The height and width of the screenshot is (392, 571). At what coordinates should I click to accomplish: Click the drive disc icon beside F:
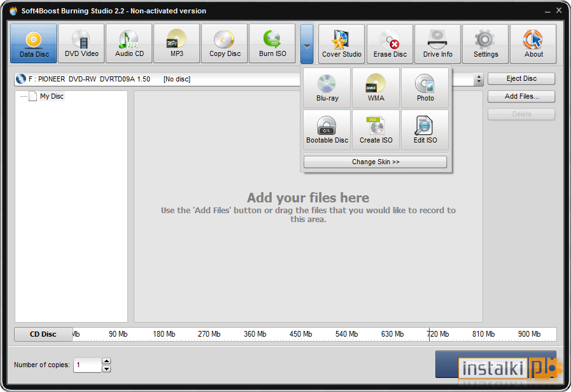(21, 79)
